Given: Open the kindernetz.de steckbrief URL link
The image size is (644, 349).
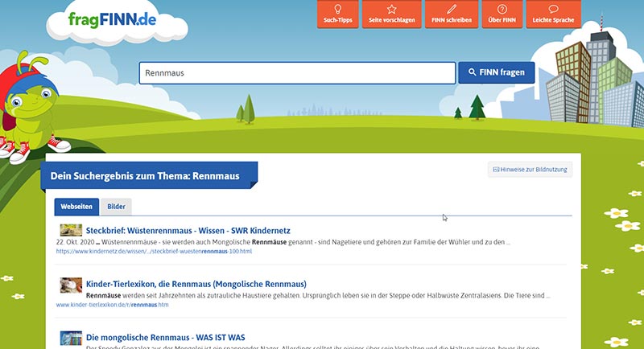Looking at the screenshot, I should pyautogui.click(x=154, y=252).
